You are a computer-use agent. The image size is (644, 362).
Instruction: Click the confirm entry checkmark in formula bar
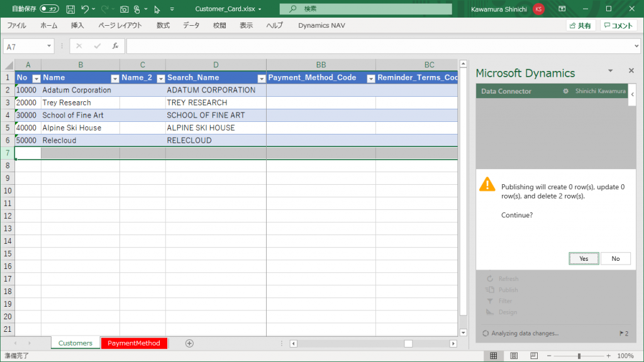(x=97, y=47)
